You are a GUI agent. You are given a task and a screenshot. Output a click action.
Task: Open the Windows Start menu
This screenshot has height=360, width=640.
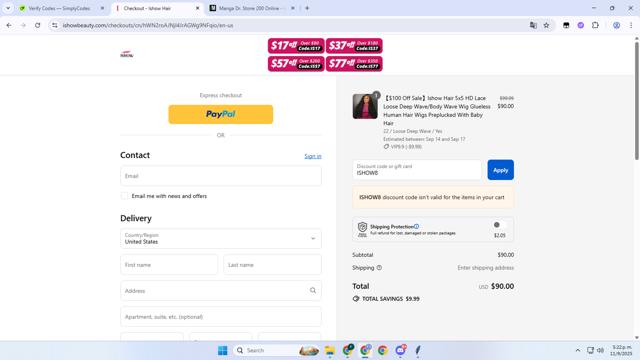(222, 350)
